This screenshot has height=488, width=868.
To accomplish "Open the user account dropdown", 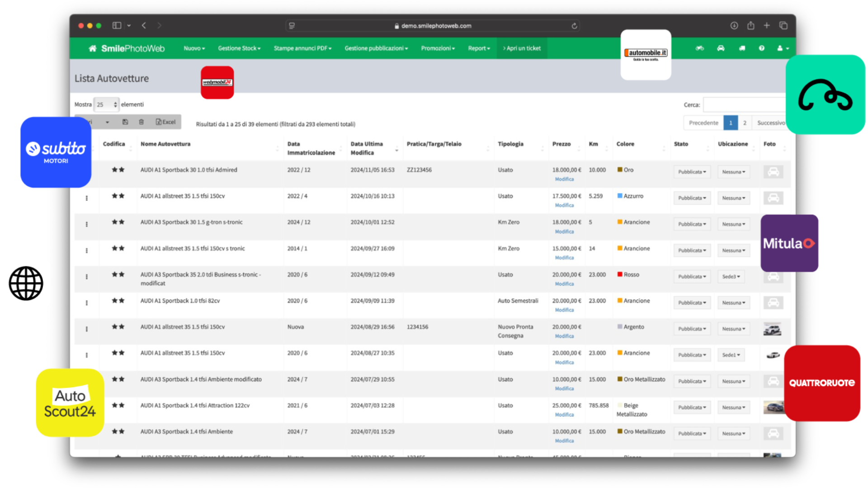I will pyautogui.click(x=783, y=48).
